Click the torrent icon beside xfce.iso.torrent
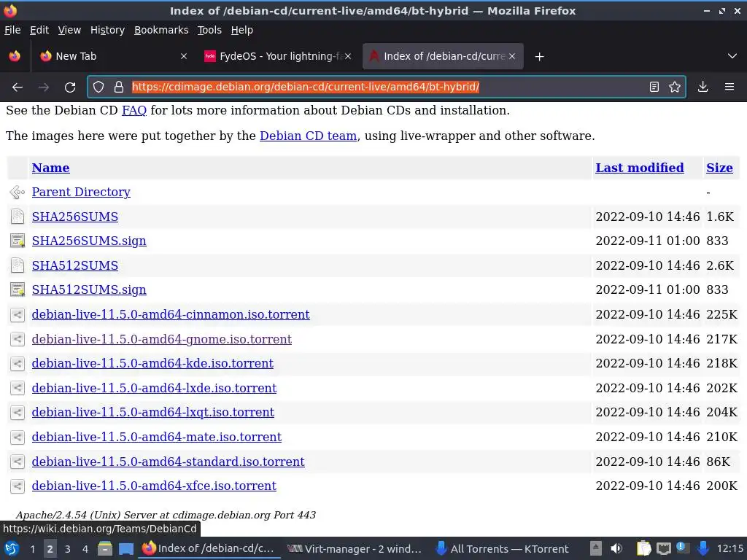The image size is (747, 560). point(18,486)
